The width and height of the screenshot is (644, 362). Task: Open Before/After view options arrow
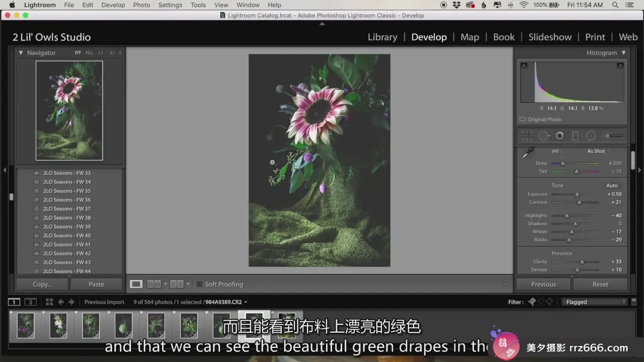coord(188,284)
